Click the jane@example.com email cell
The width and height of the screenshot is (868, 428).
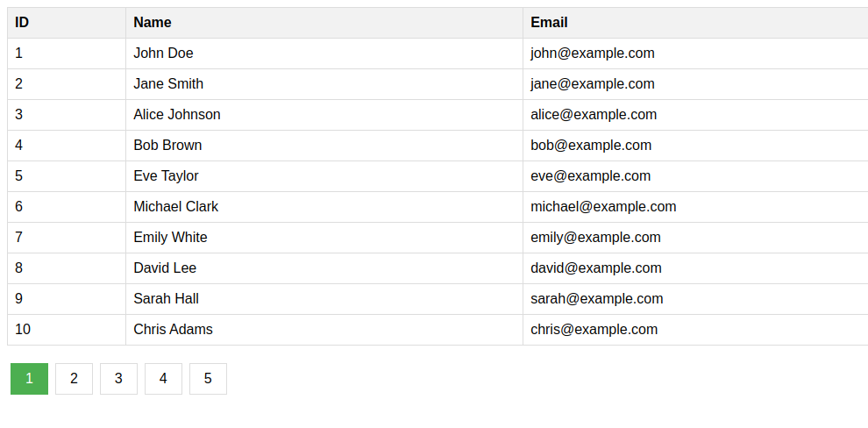(592, 84)
